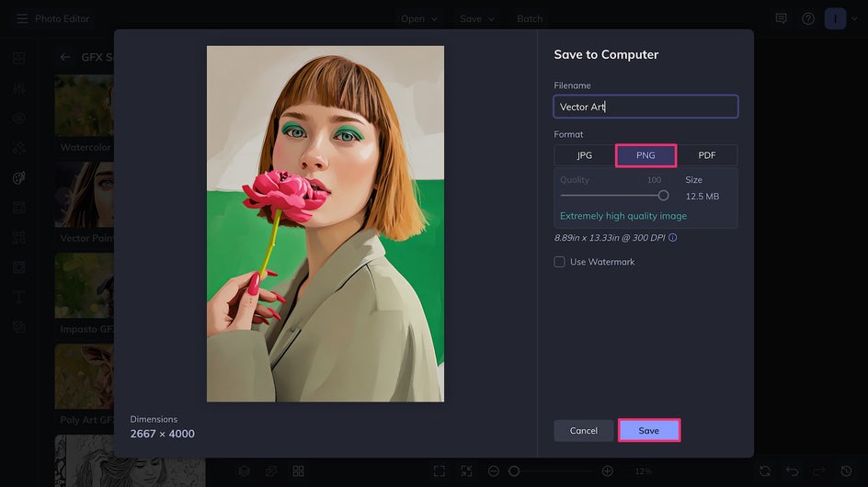Click the Save button in the dialog

coord(649,431)
